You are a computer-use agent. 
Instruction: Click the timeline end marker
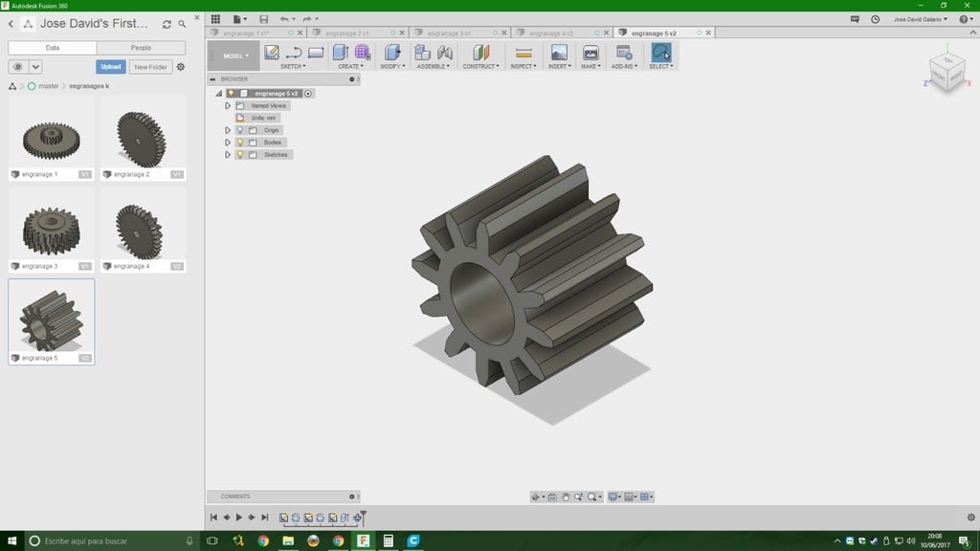364,517
